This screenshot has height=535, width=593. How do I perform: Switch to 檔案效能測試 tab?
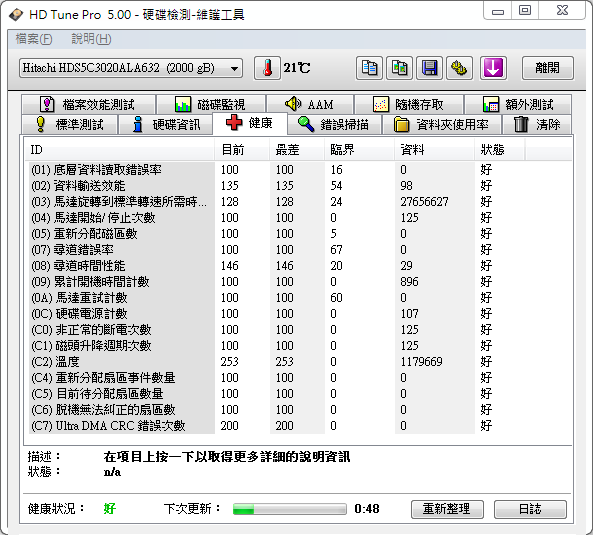(x=88, y=104)
